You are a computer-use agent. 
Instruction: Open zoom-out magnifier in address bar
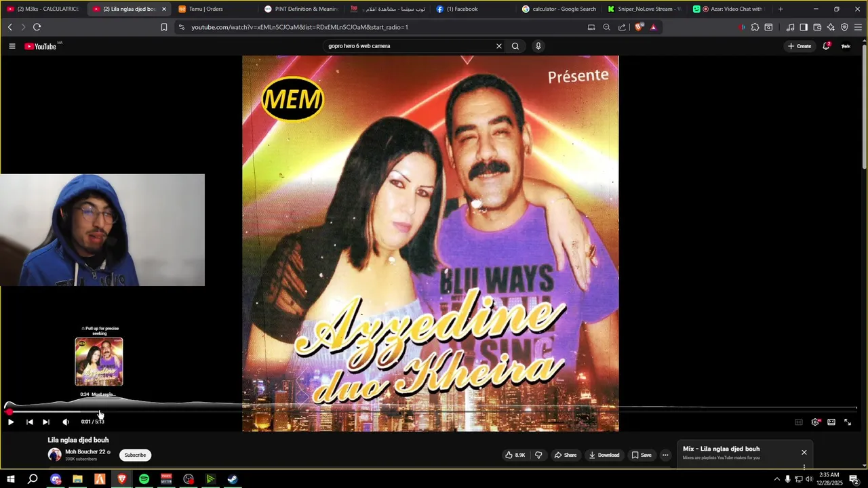point(607,27)
